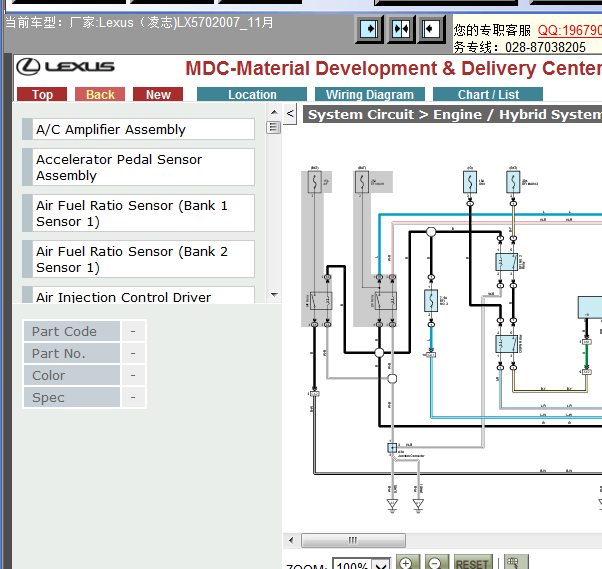Viewport: 602px width, 569px height.
Task: Open the Chart / List tab
Action: click(488, 94)
